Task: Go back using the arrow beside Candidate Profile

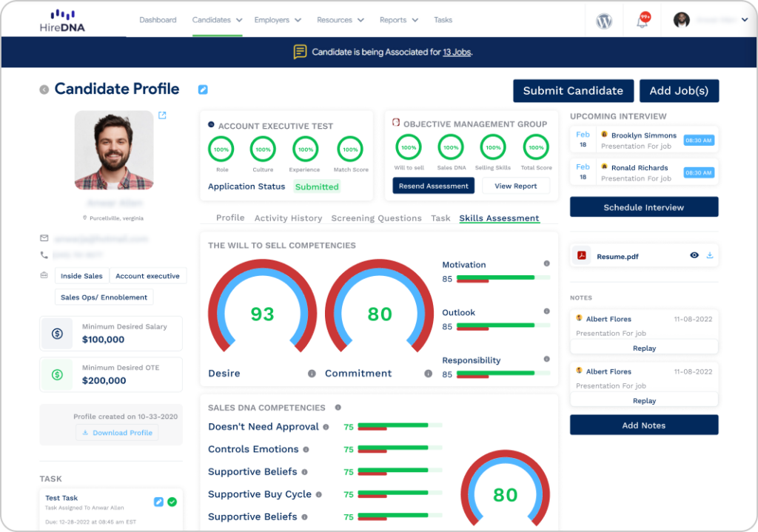Action: 44,90
